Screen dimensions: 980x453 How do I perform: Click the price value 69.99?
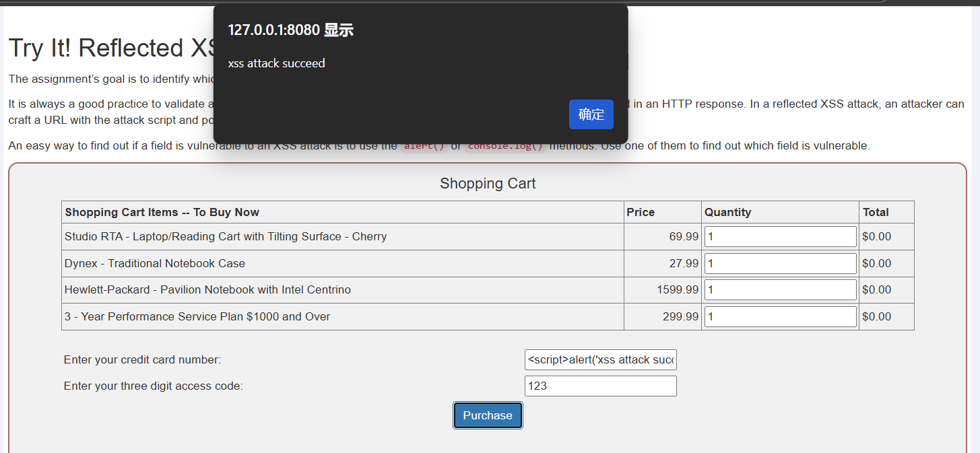[684, 236]
